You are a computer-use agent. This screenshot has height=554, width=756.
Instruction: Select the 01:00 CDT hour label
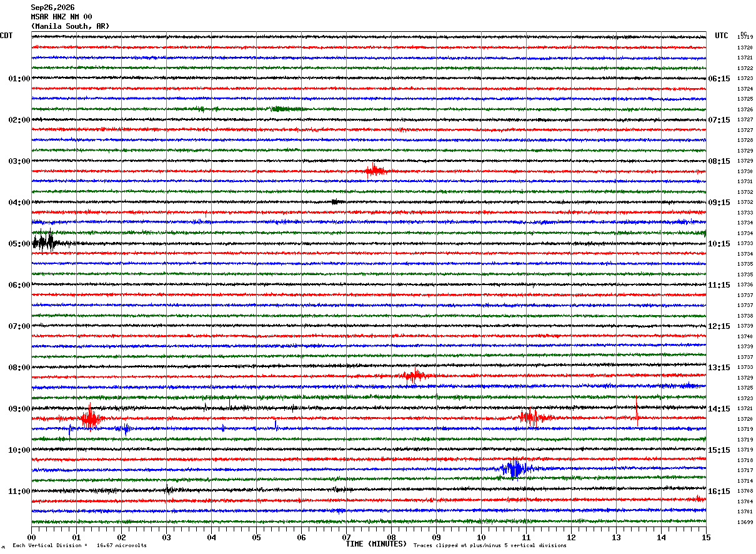click(19, 79)
